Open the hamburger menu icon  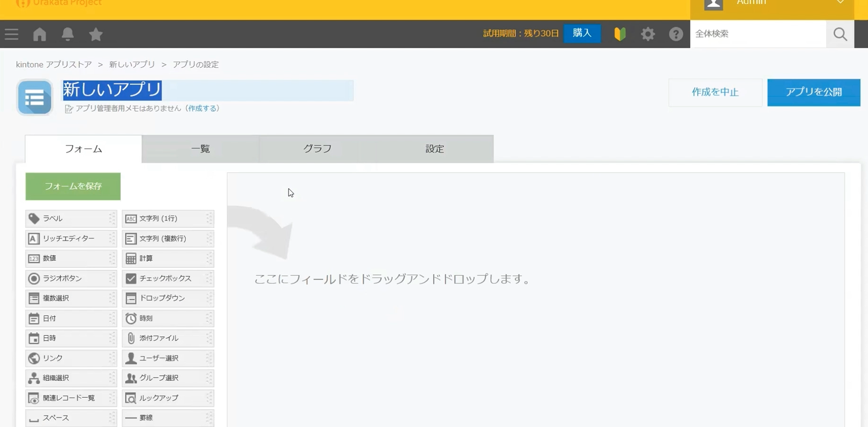12,34
